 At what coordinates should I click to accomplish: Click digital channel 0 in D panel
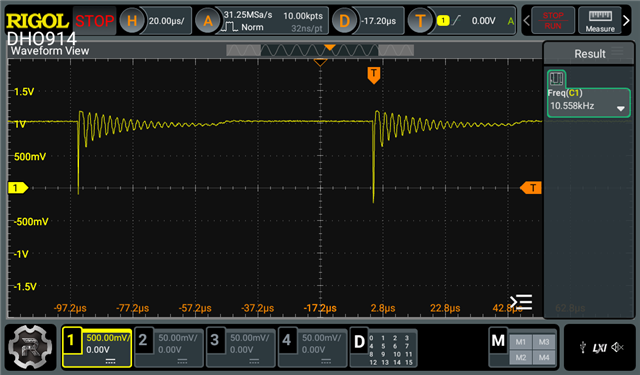tap(371, 338)
